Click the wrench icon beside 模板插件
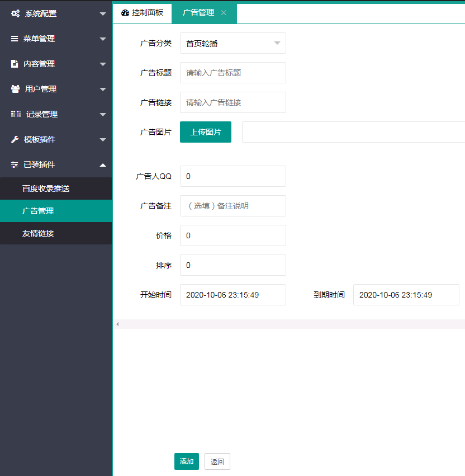The image size is (465, 476). 15,139
